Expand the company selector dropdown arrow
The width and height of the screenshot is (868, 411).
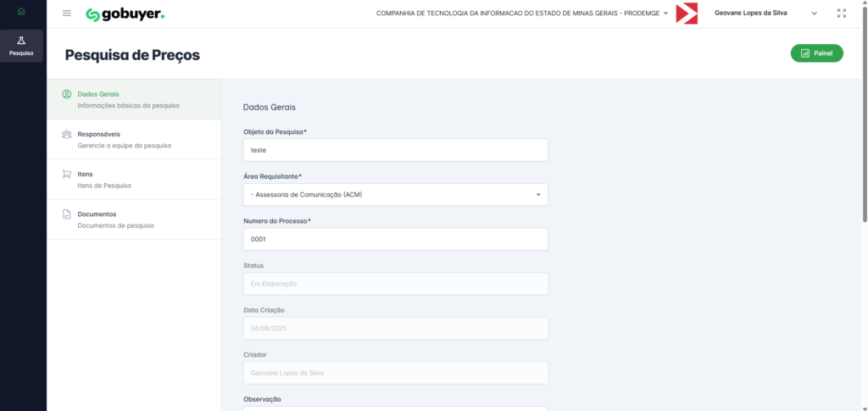click(665, 14)
